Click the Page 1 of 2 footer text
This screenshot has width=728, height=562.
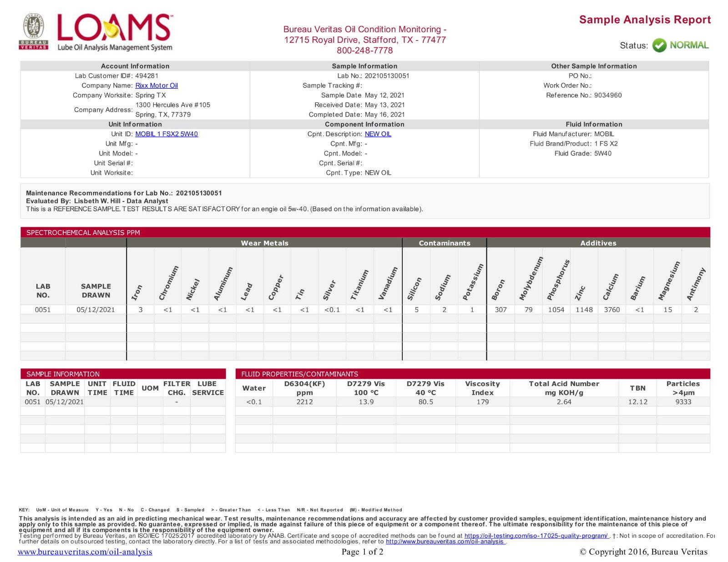[x=363, y=552]
